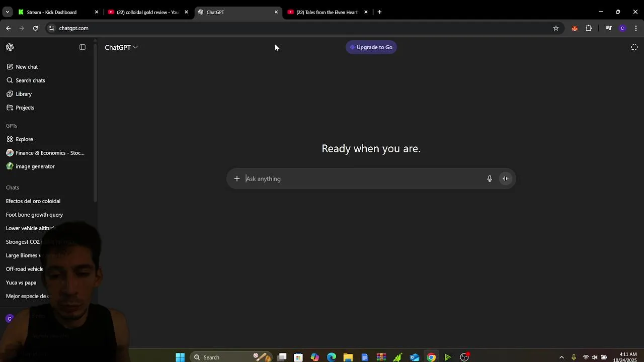Open the Large Biomes chat

point(23,255)
